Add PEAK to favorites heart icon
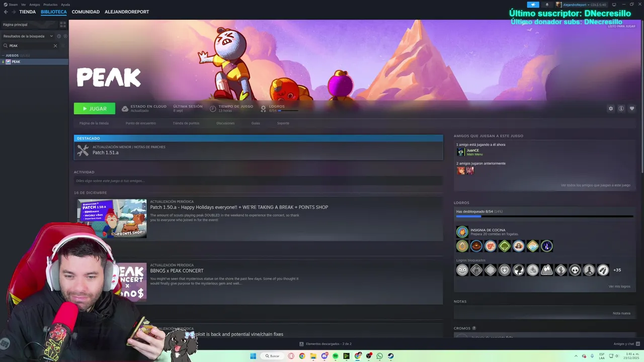644x362 pixels. pos(632,109)
